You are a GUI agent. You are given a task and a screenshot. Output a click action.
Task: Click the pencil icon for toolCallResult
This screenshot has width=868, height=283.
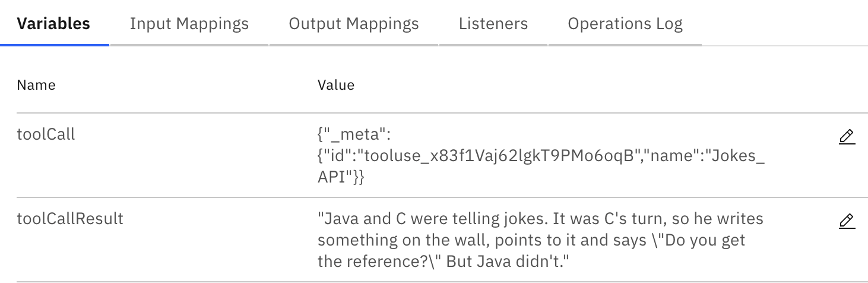(847, 221)
